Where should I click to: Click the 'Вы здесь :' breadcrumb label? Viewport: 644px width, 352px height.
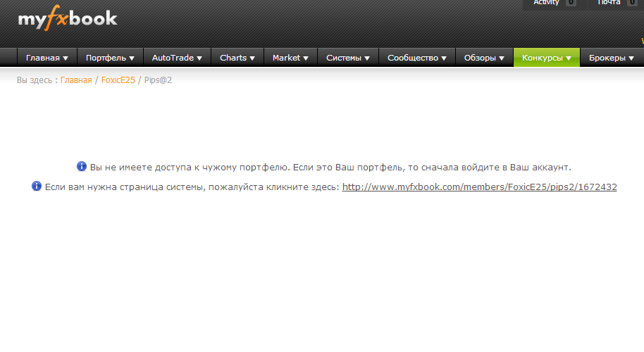point(37,80)
